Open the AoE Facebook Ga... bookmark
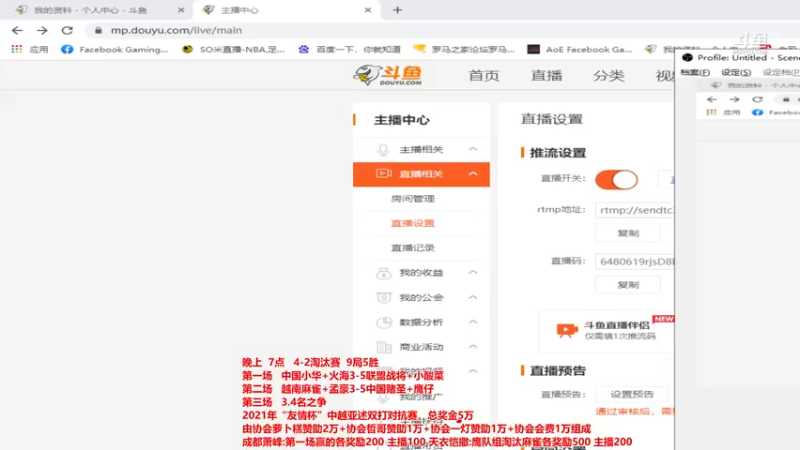800x450 pixels. 580,49
